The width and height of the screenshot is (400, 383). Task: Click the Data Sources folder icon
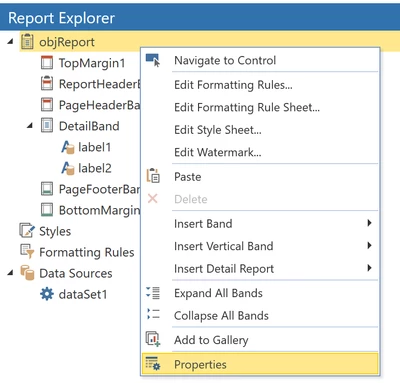[27, 273]
